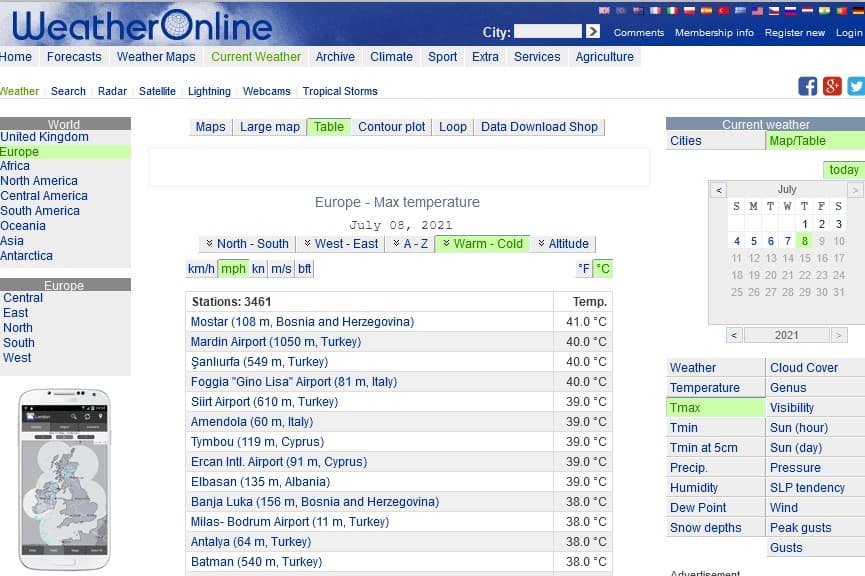Go to previous month in calendar
This screenshot has height=576, width=865.
pos(718,190)
